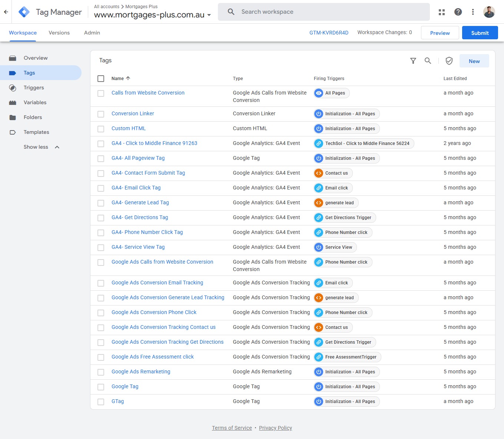This screenshot has width=504, height=439.
Task: Click the Variables icon in sidebar
Action: (x=13, y=103)
